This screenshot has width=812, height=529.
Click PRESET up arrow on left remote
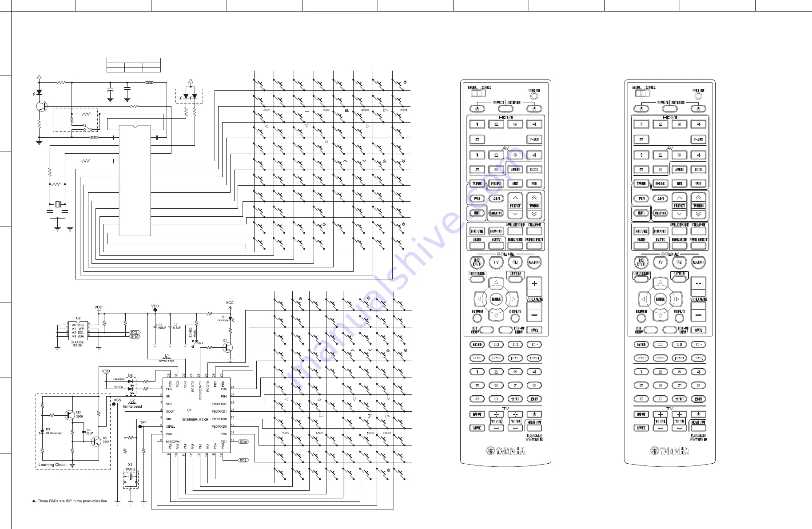click(515, 198)
